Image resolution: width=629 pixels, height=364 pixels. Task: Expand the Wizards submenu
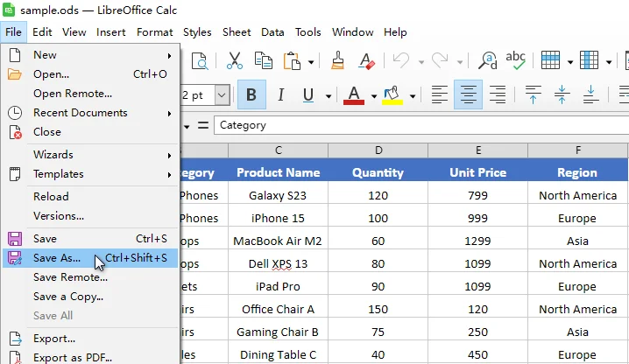click(90, 155)
